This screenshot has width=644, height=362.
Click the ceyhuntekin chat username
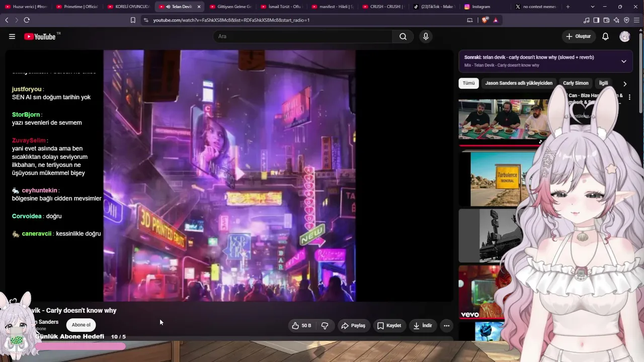[40, 191]
